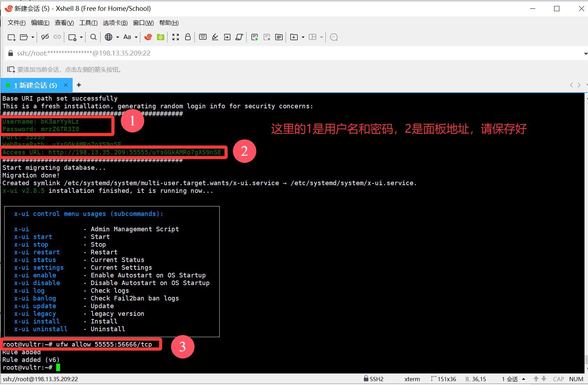
Task: Launch Xftp with the green folder icon
Action: pos(161,37)
